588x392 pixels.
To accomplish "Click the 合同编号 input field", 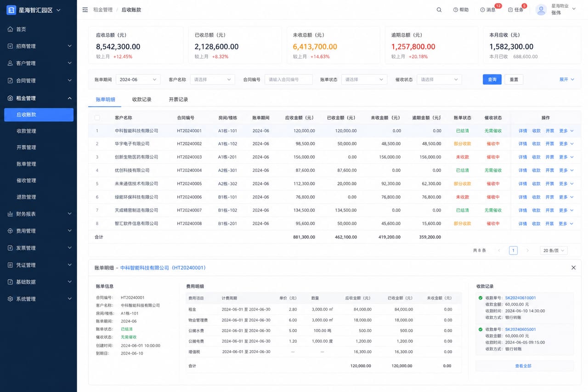I will (x=288, y=80).
